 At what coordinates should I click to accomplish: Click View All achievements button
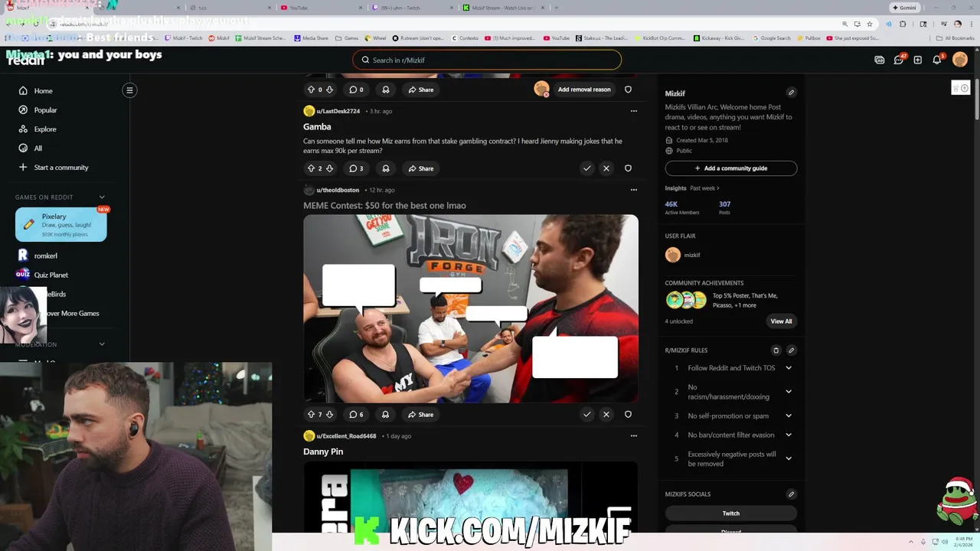(x=781, y=321)
